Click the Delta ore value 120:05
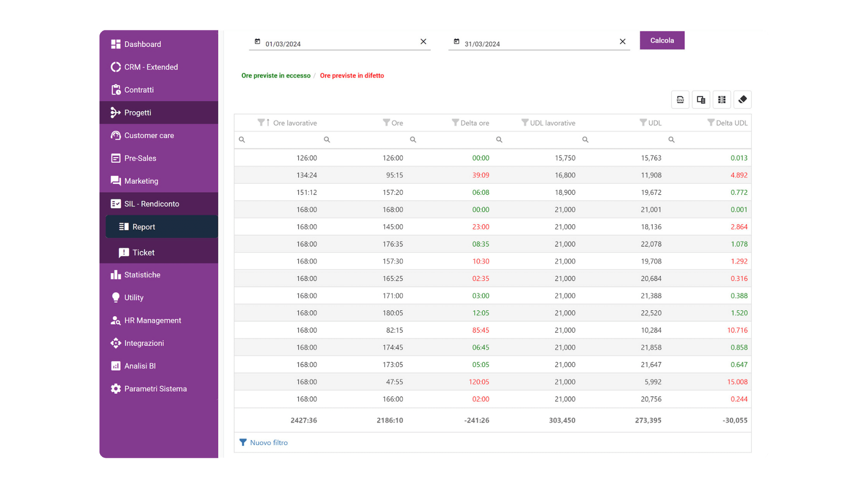 pyautogui.click(x=479, y=382)
